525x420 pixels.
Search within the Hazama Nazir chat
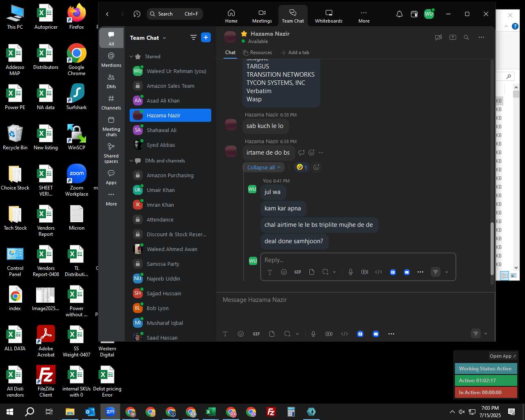[x=466, y=37]
